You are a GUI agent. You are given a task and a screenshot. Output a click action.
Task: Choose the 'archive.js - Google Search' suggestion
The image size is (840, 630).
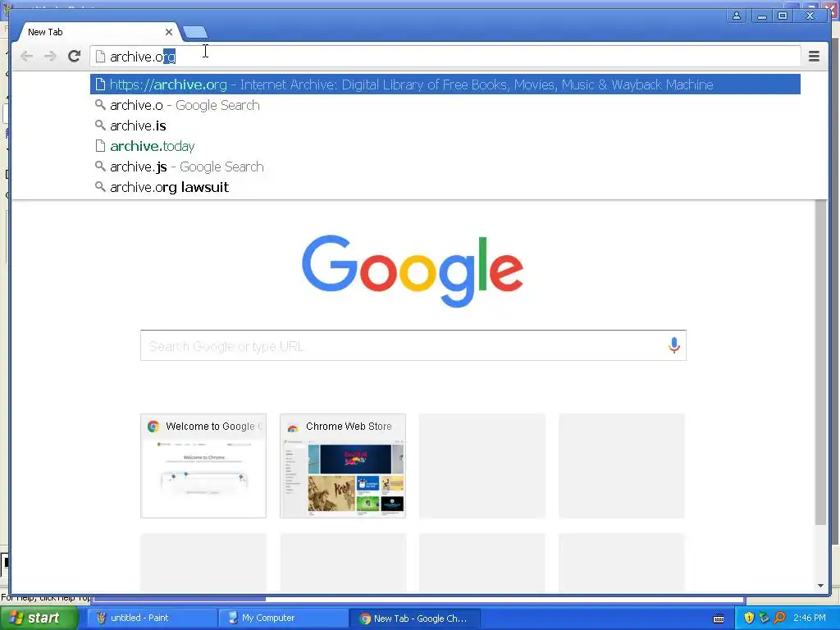[x=445, y=167]
